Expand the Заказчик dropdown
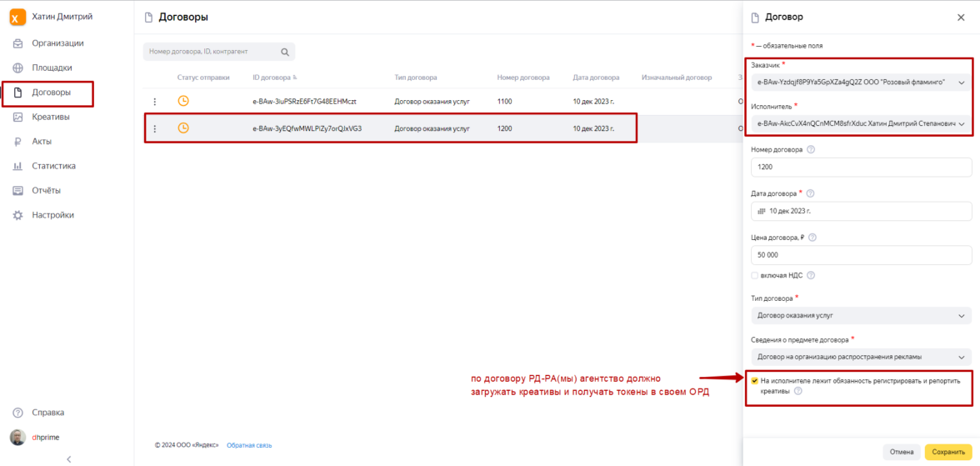This screenshot has width=980, height=466. 962,83
